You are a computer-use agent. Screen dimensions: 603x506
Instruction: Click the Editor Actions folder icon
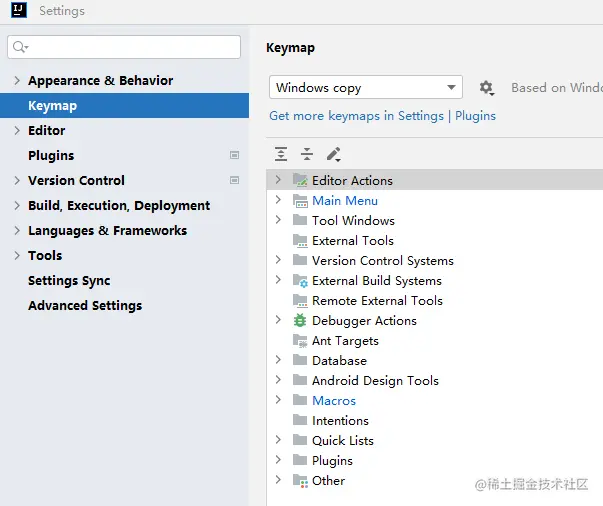(x=300, y=181)
